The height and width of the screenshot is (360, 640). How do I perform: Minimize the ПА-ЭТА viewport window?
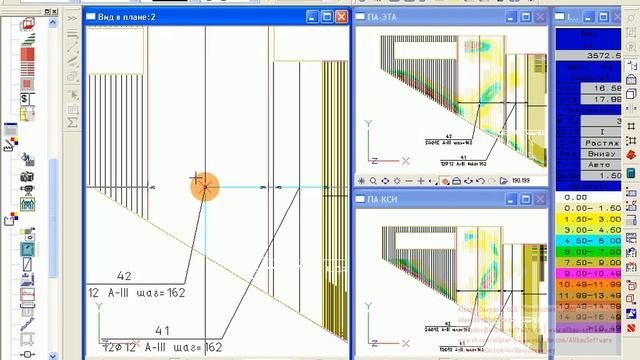[511, 17]
